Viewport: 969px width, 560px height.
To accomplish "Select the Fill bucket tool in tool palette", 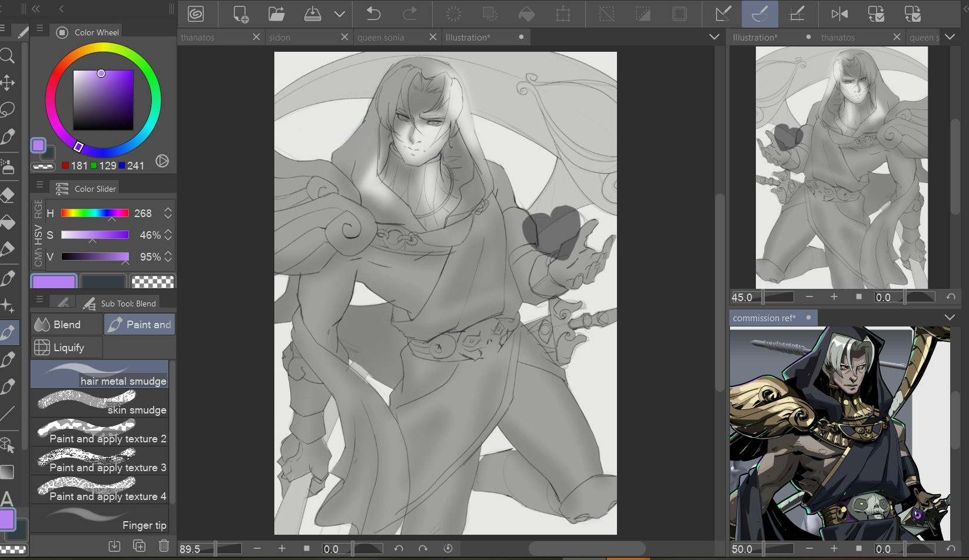I will [7, 222].
